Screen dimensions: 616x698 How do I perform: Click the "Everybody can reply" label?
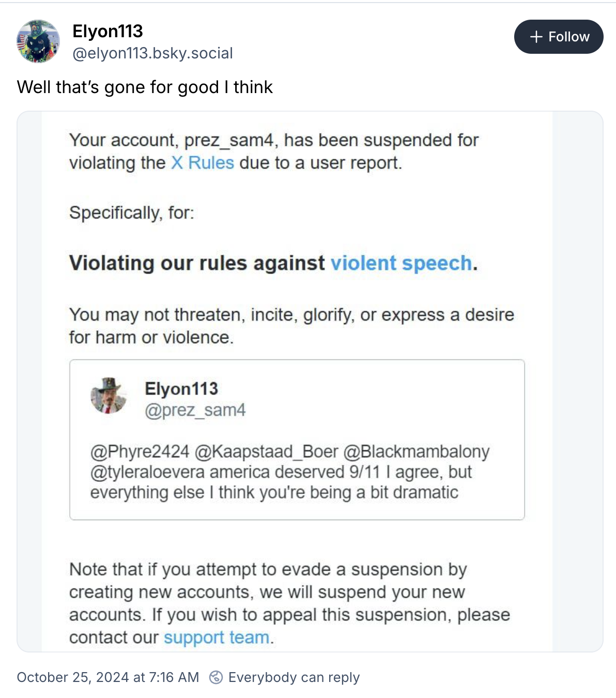click(x=294, y=677)
